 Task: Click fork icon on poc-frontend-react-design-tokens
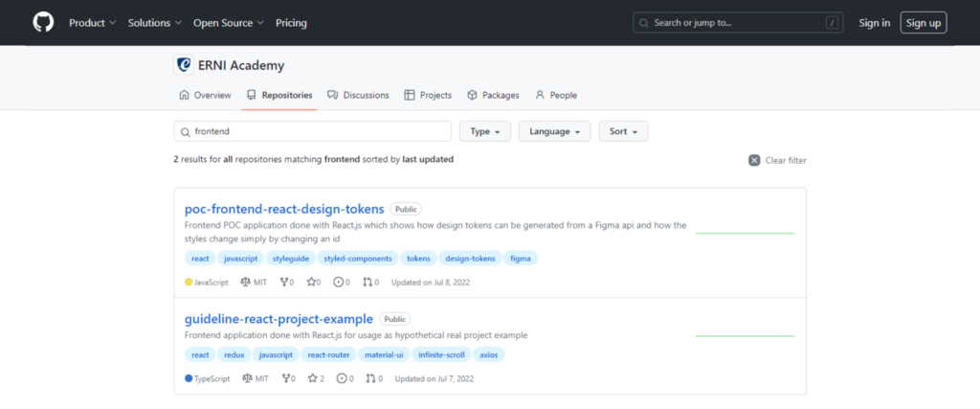(x=285, y=283)
